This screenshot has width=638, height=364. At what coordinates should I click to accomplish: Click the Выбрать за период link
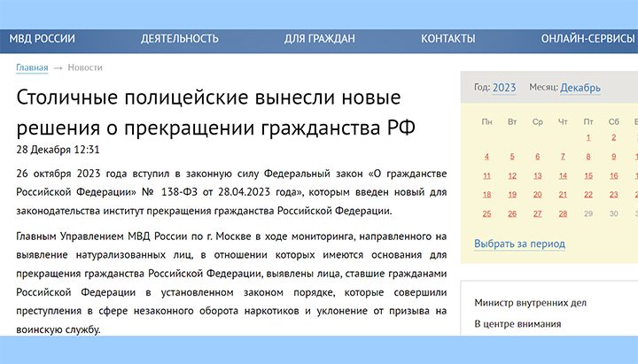[519, 244]
